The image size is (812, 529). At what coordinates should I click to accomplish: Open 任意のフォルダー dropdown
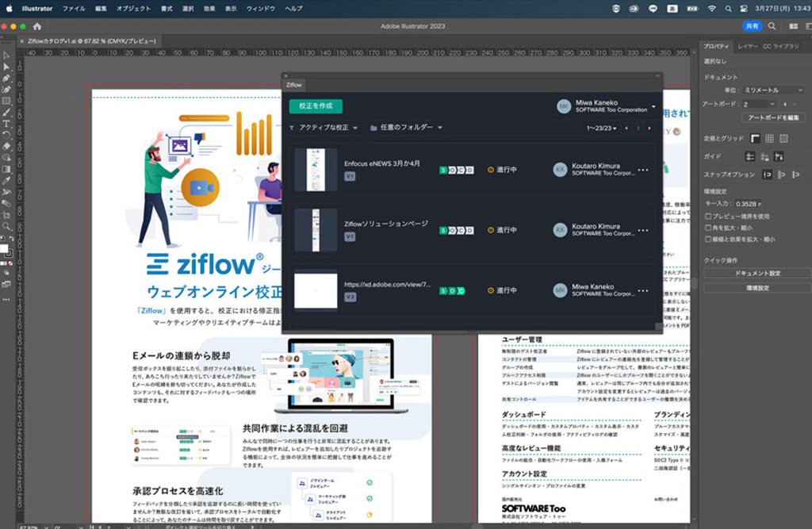tap(407, 128)
